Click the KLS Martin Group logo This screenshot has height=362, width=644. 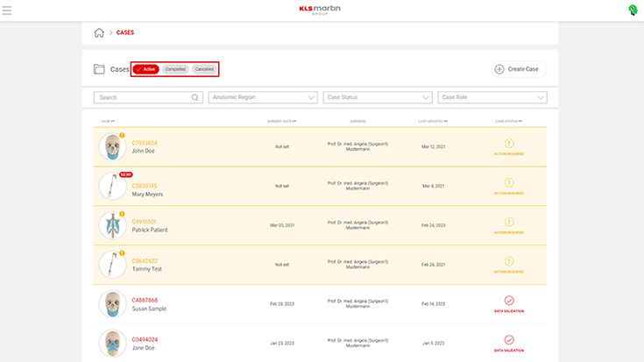(x=322, y=11)
